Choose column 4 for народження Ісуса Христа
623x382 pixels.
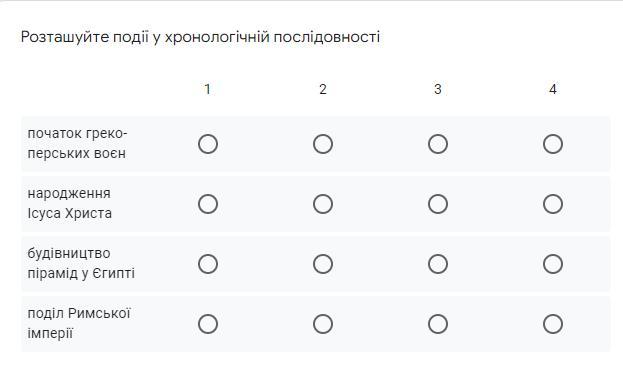[553, 204]
